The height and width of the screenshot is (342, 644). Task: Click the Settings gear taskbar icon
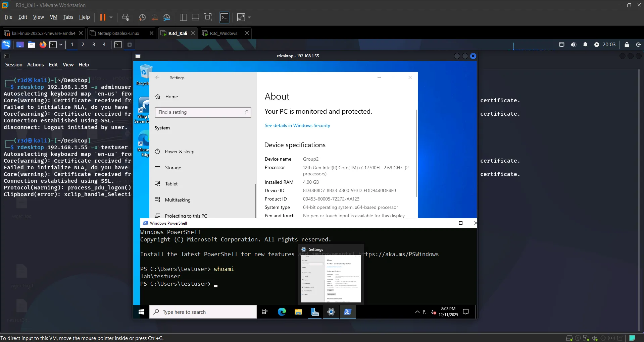coord(331,312)
